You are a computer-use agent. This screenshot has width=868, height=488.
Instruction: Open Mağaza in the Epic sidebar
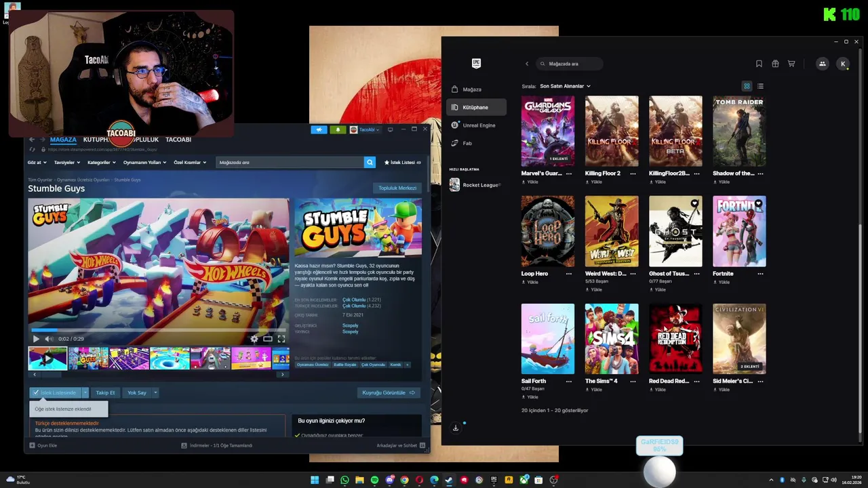[x=476, y=89]
